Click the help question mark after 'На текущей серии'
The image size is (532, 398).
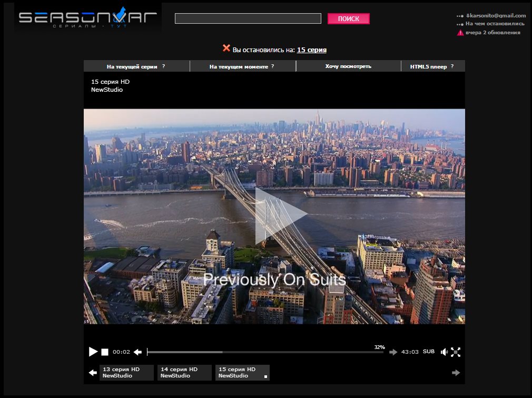point(163,66)
